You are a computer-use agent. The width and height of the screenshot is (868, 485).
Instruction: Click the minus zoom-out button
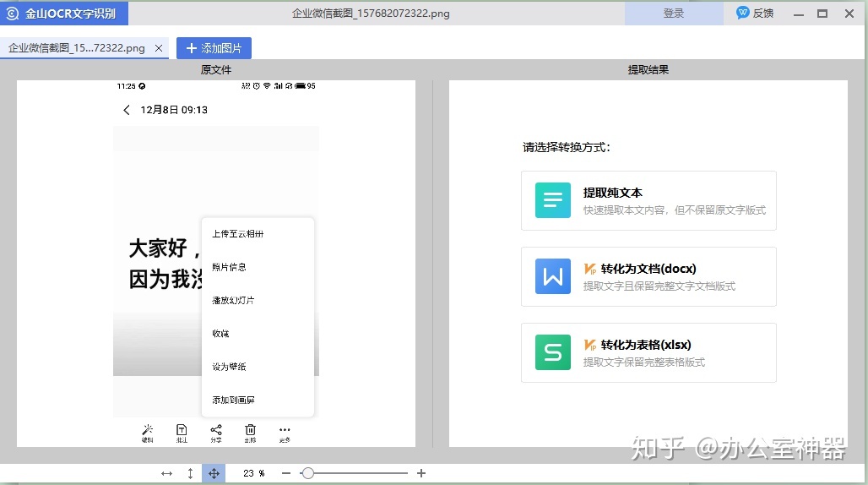click(x=285, y=473)
